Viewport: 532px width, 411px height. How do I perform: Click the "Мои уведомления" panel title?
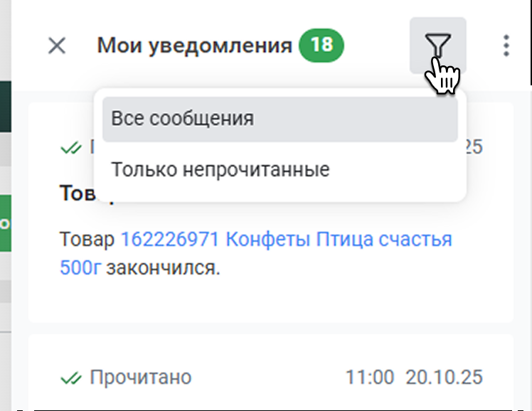194,46
